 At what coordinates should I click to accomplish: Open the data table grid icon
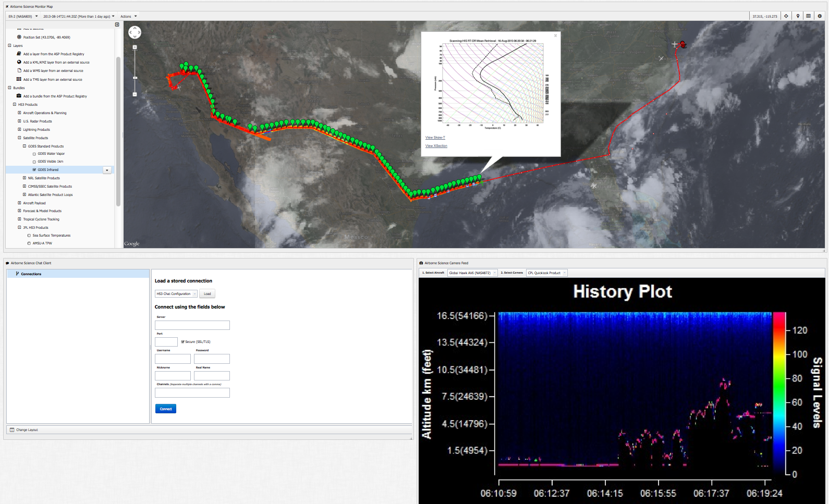(x=809, y=16)
